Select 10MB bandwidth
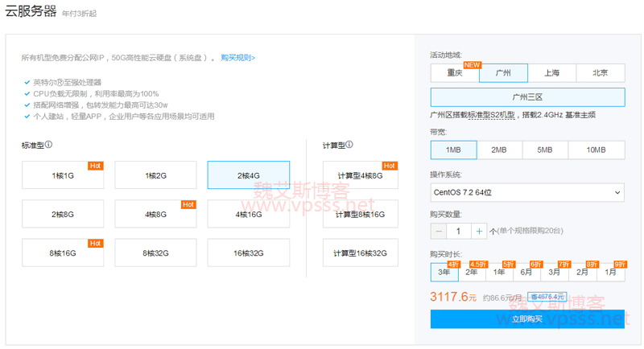The image size is (644, 349). click(596, 150)
